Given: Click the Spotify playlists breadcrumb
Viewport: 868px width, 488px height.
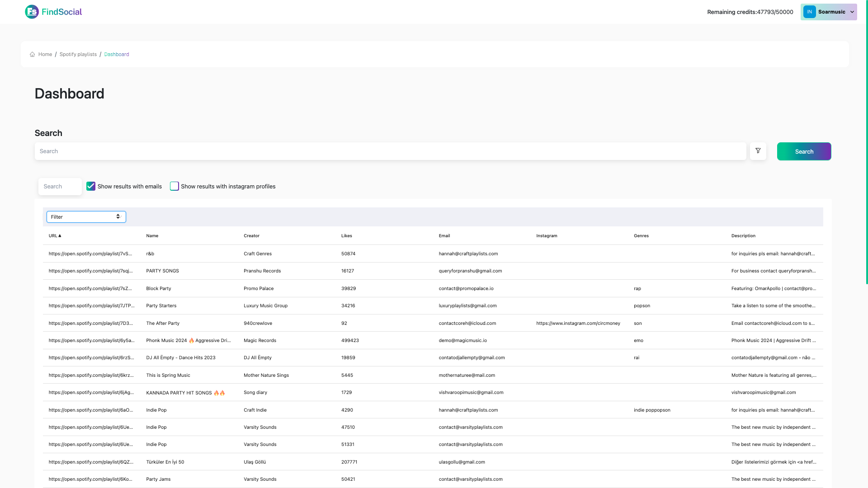Looking at the screenshot, I should [x=78, y=54].
